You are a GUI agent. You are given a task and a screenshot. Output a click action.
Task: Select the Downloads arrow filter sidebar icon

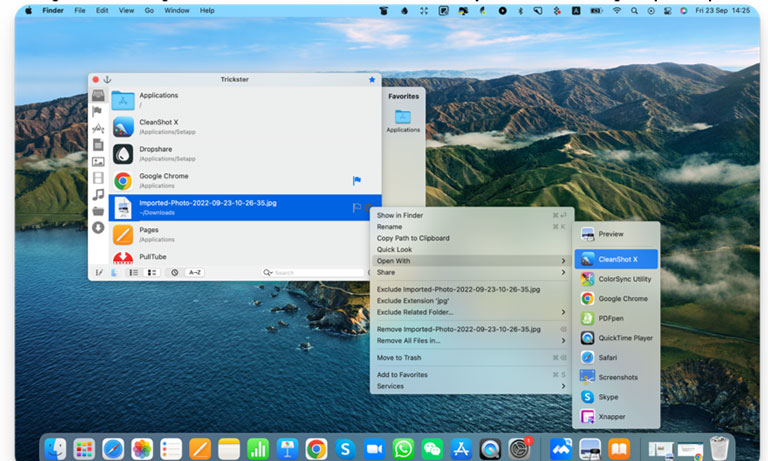pos(98,227)
